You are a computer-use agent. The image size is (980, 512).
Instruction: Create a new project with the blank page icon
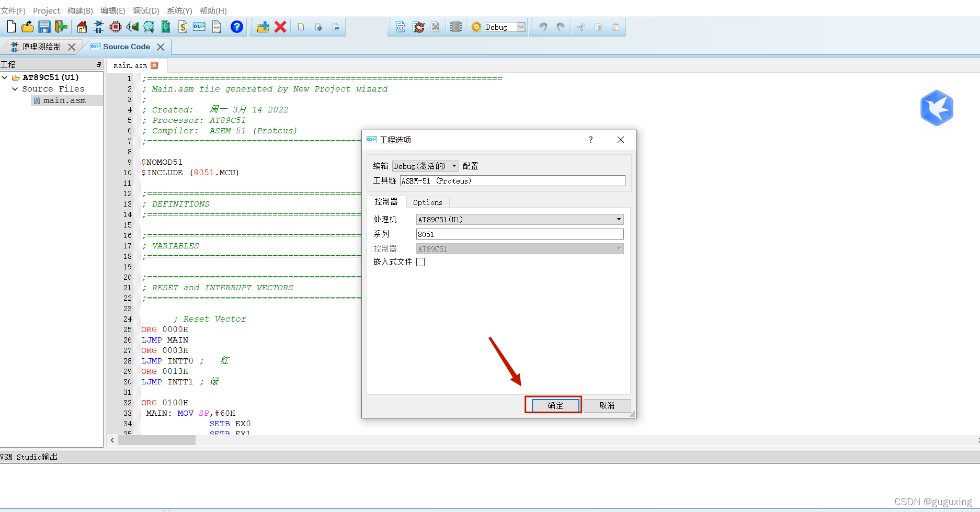tap(11, 27)
